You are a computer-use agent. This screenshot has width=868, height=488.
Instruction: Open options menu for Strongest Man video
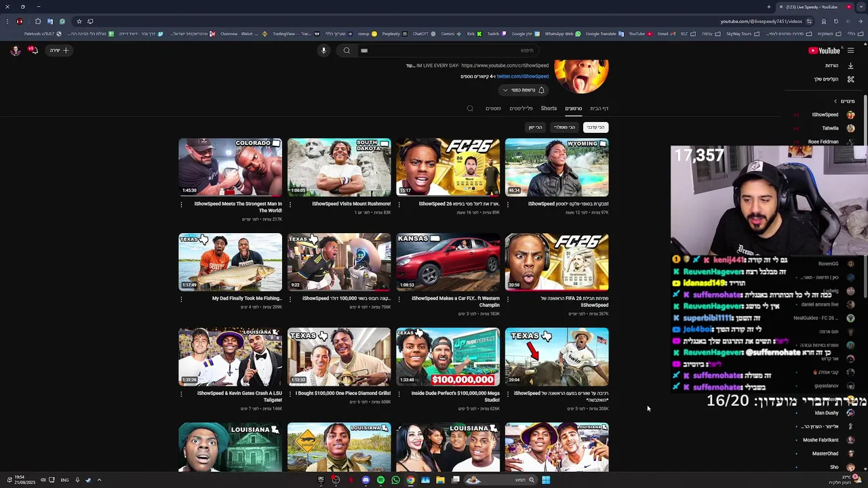coord(181,205)
